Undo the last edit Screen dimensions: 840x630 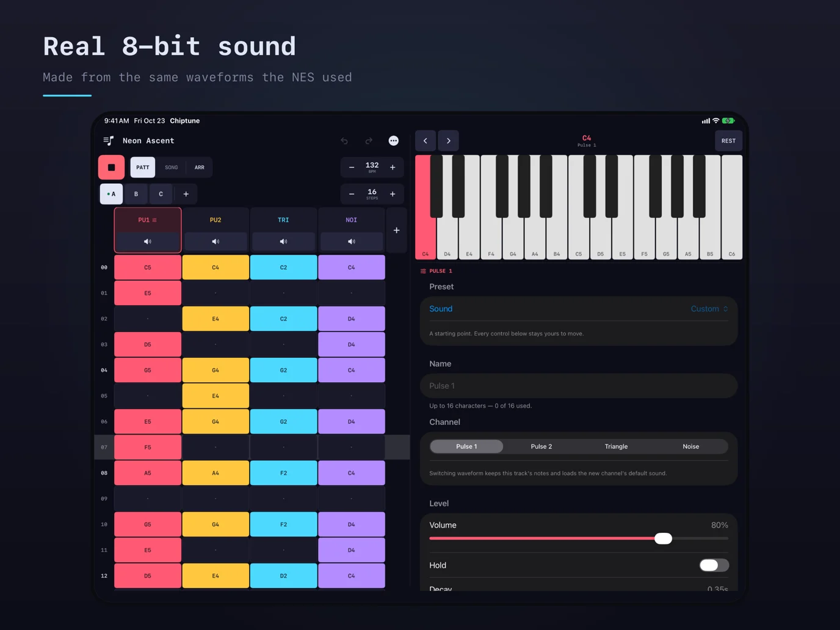coord(344,141)
